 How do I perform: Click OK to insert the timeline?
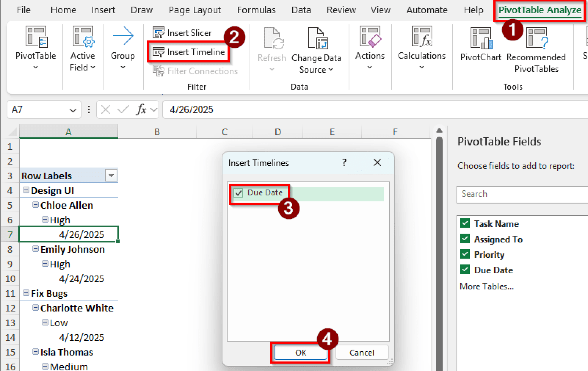[x=300, y=352]
